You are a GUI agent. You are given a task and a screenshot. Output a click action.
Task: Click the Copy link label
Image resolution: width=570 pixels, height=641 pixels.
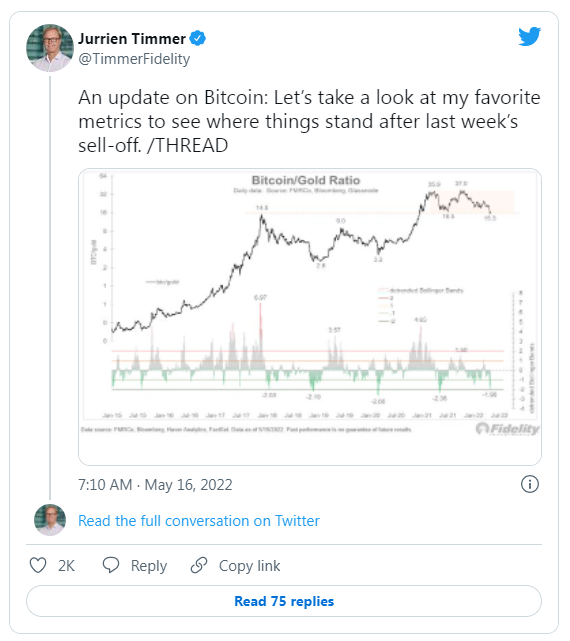click(249, 566)
